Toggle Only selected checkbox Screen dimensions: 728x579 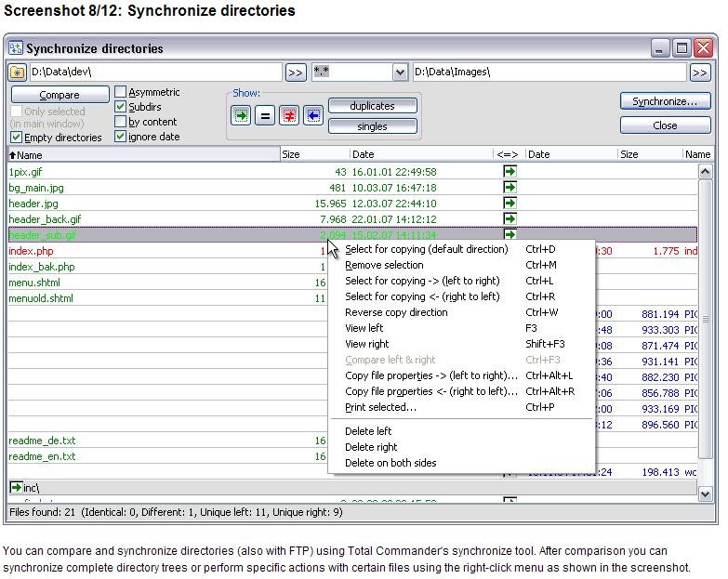pyautogui.click(x=16, y=112)
